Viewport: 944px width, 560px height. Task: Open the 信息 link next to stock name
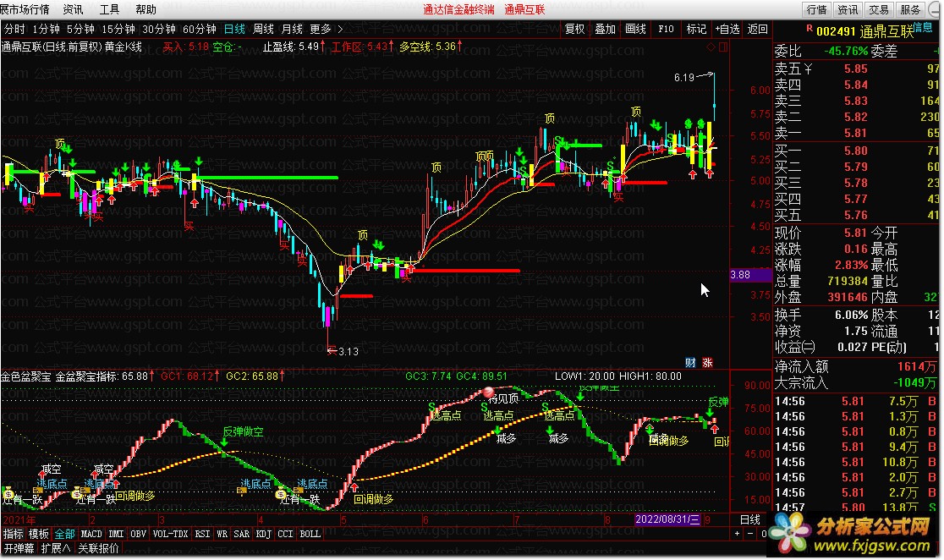click(x=924, y=27)
